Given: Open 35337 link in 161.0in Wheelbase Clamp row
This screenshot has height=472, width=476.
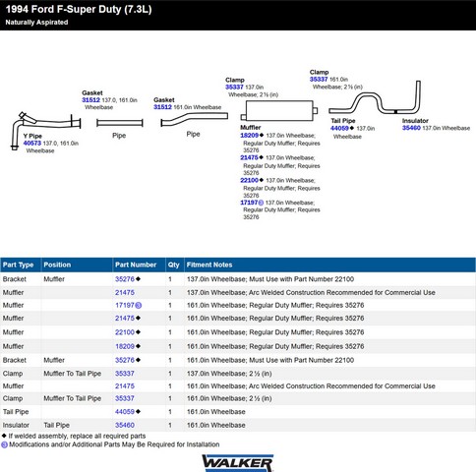Looking at the screenshot, I should (x=125, y=398).
